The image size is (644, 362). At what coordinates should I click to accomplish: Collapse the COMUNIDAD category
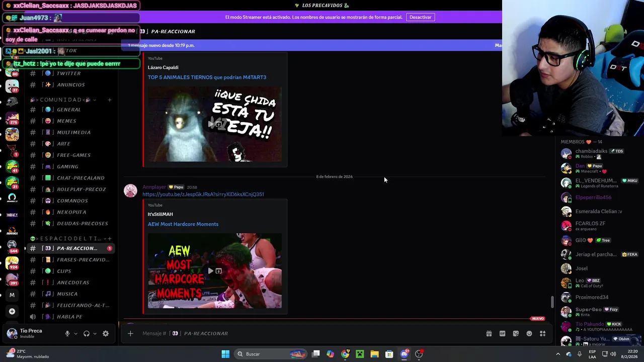click(x=63, y=100)
